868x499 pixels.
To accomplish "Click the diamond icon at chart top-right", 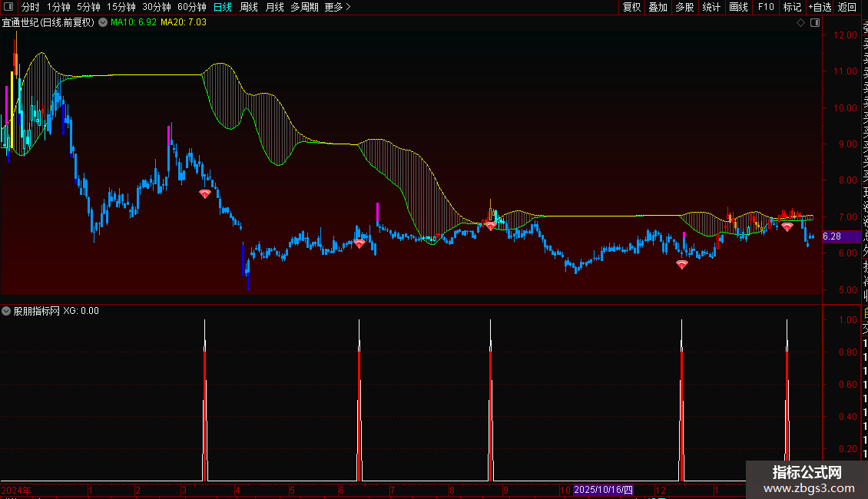I will [x=800, y=22].
